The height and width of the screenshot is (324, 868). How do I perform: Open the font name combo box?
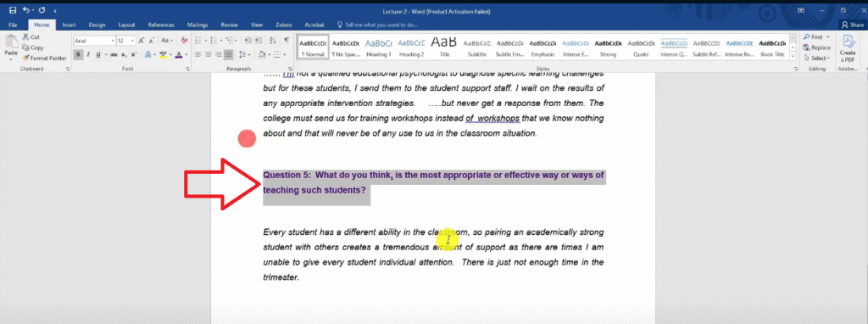pyautogui.click(x=94, y=41)
